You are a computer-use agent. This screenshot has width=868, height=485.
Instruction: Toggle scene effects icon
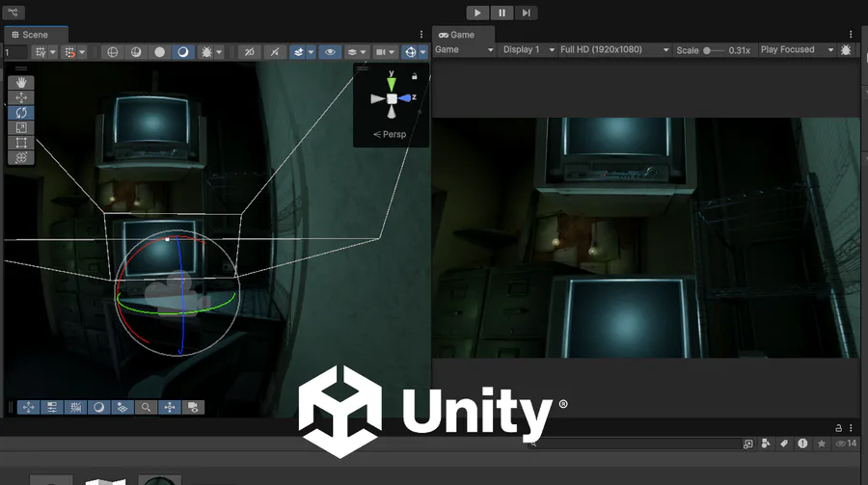(298, 52)
